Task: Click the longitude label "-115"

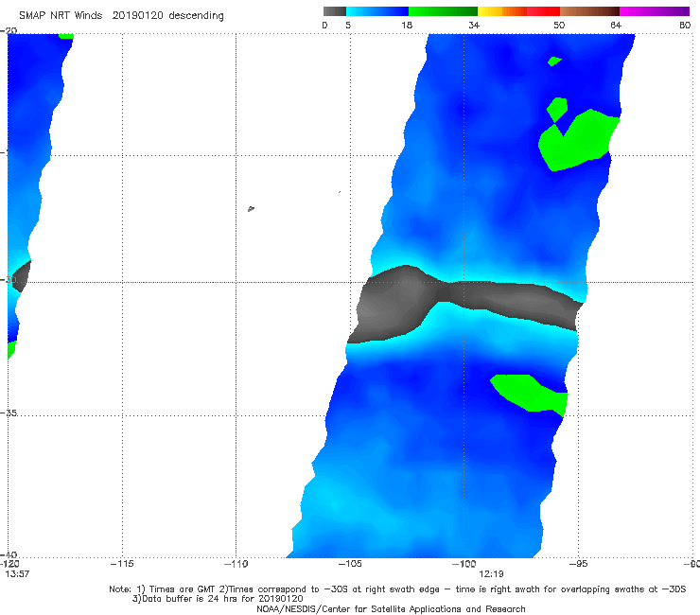Action: pyautogui.click(x=122, y=564)
